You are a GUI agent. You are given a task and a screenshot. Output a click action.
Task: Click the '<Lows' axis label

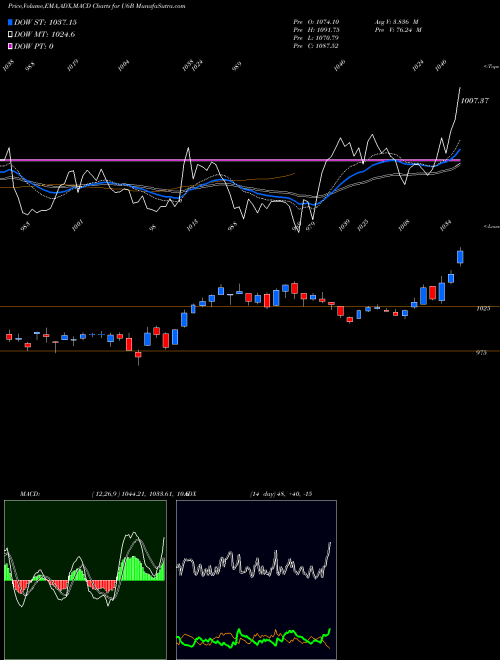coord(491,226)
